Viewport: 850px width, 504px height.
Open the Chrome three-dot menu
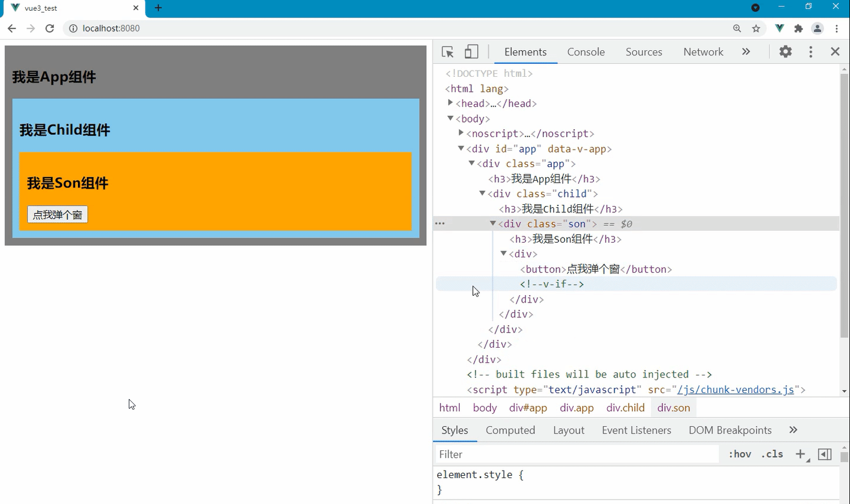(x=836, y=28)
